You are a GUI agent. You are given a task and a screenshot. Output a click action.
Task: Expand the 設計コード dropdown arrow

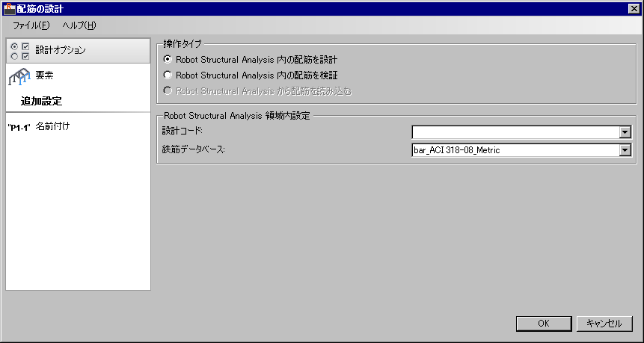point(625,132)
